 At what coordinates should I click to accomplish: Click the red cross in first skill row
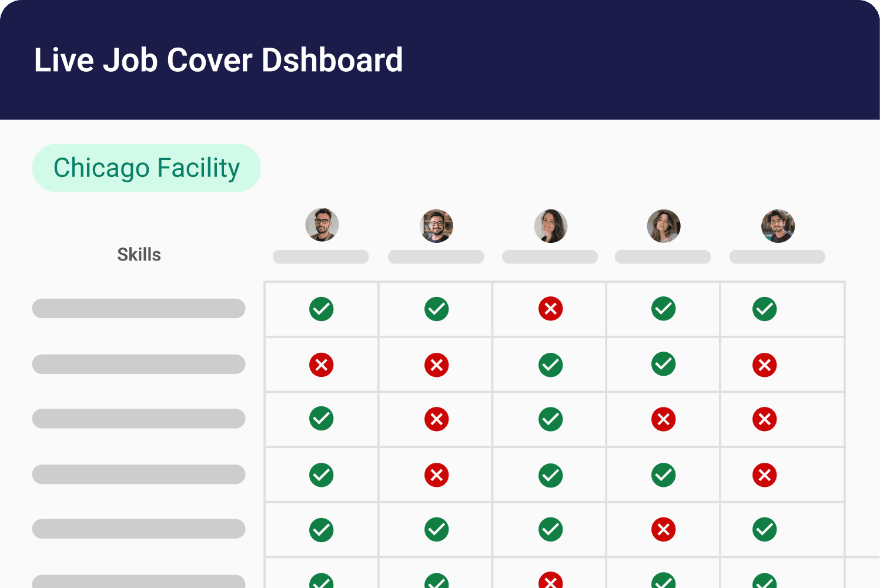click(x=550, y=309)
